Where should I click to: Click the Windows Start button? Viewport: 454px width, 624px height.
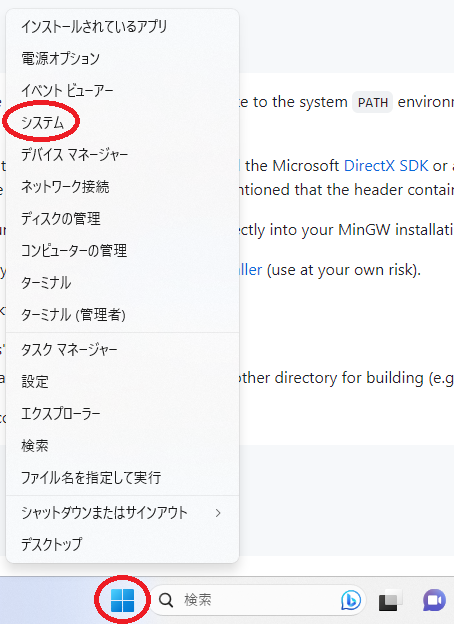122,600
